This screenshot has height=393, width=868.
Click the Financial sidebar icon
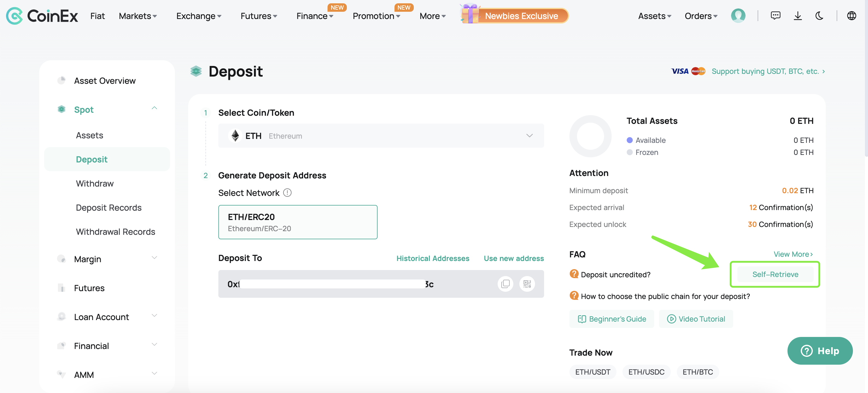(61, 345)
